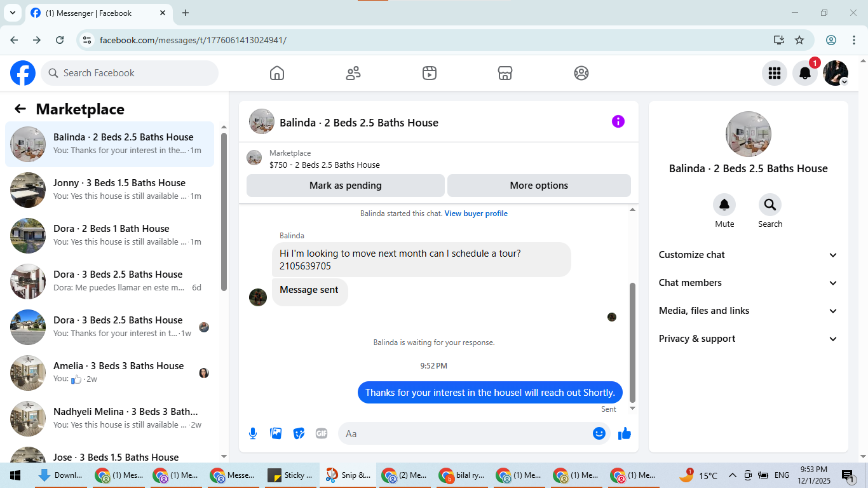This screenshot has height=488, width=868.
Task: Show hidden system tray icons
Action: [x=733, y=475]
